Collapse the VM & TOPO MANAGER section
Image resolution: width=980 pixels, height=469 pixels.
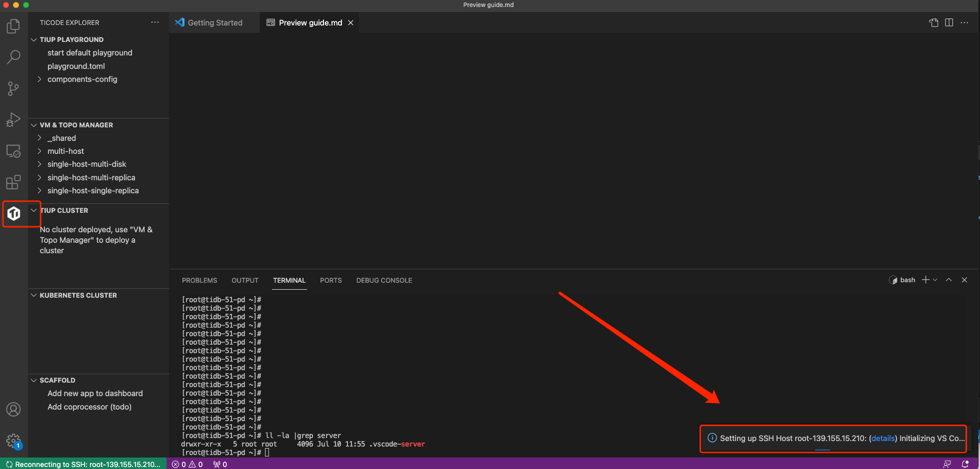click(34, 125)
